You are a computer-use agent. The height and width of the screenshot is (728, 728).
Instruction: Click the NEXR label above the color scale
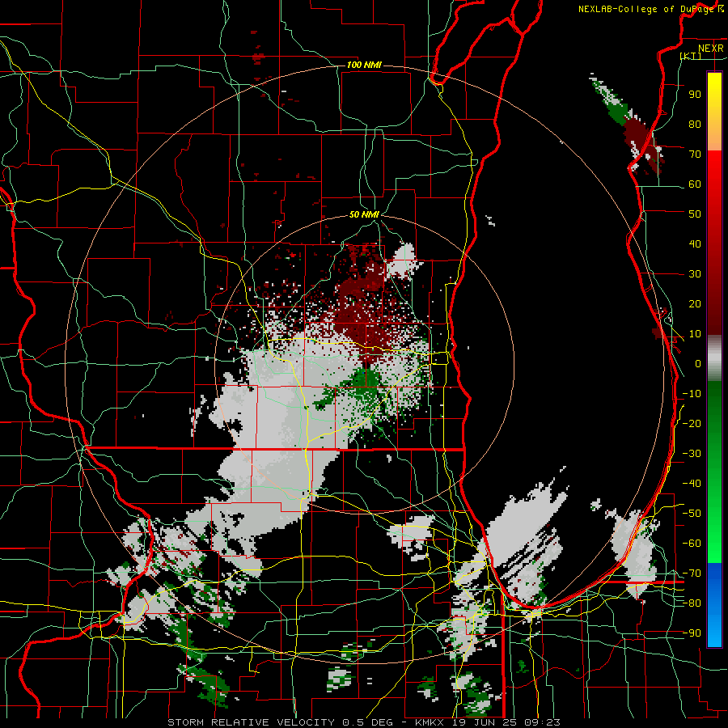point(711,49)
